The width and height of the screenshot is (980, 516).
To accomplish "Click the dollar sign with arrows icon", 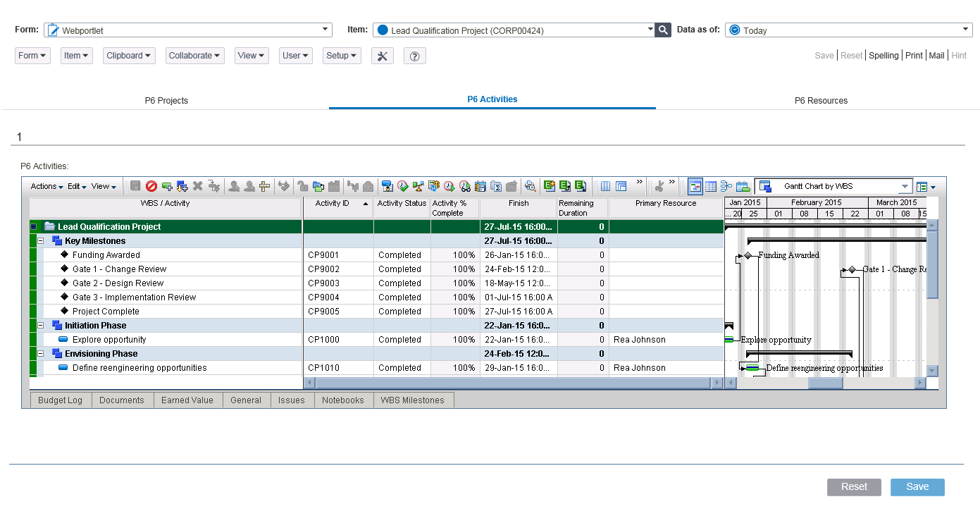I will pyautogui.click(x=434, y=186).
